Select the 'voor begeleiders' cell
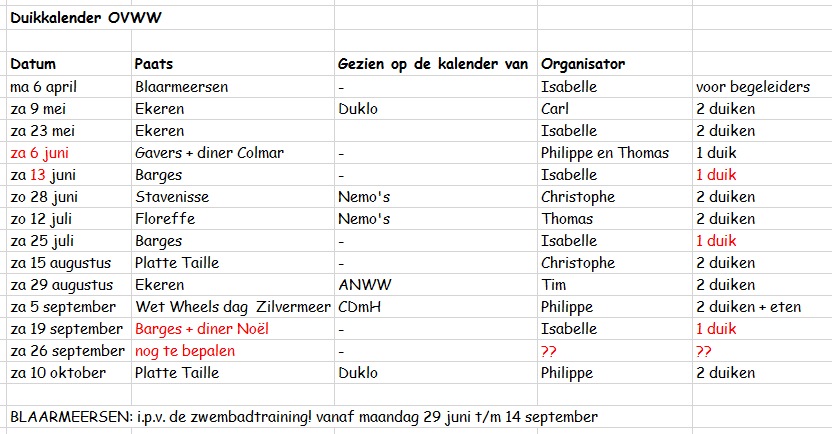This screenshot has height=434, width=832. 762,86
